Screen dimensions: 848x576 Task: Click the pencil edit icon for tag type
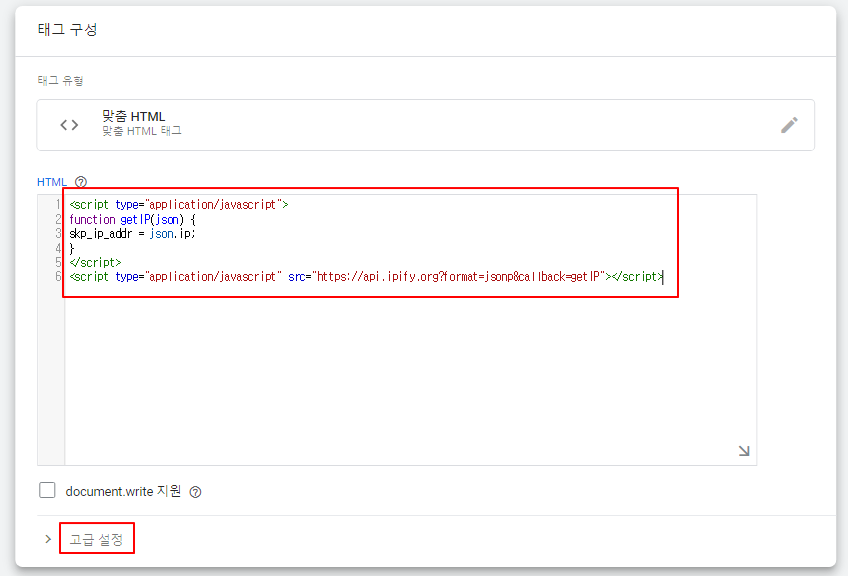pyautogui.click(x=789, y=125)
